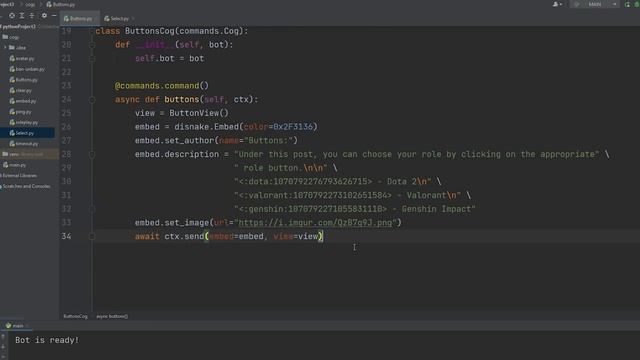Open timeout.py in project tree
The image size is (640, 360).
coord(24,144)
